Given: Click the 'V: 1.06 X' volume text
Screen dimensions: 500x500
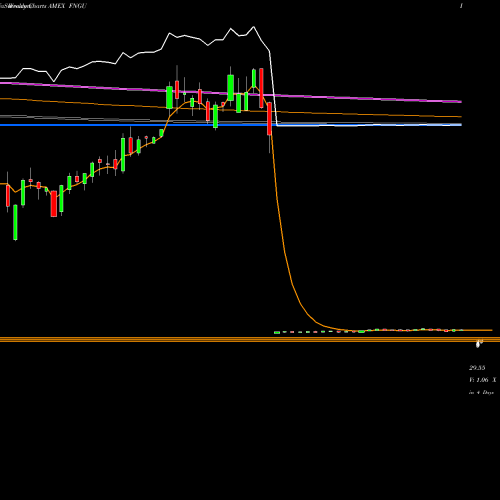Looking at the screenshot, I should coord(483,380).
